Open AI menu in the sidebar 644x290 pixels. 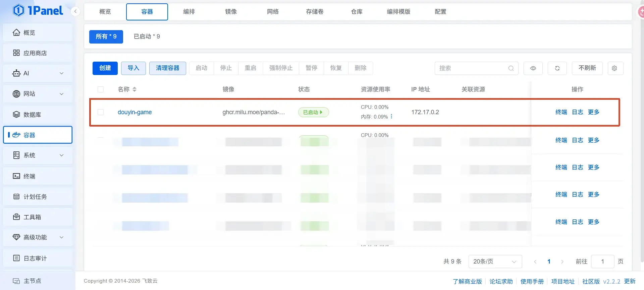(38, 73)
